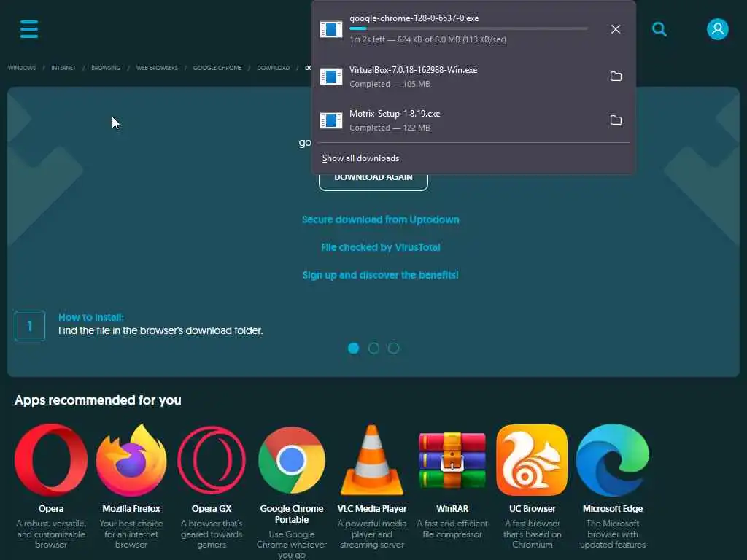Image resolution: width=747 pixels, height=560 pixels.
Task: Open the user account profile icon
Action: [x=718, y=29]
